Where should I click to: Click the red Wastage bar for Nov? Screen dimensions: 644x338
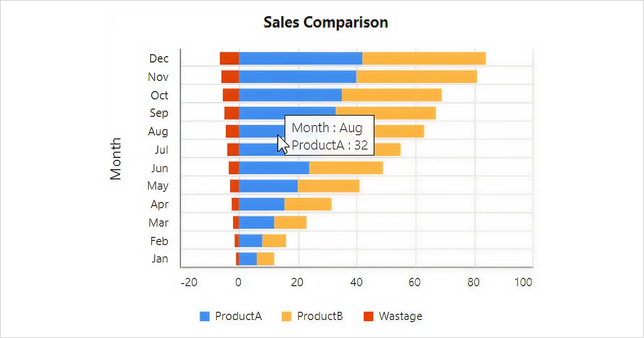(x=230, y=77)
